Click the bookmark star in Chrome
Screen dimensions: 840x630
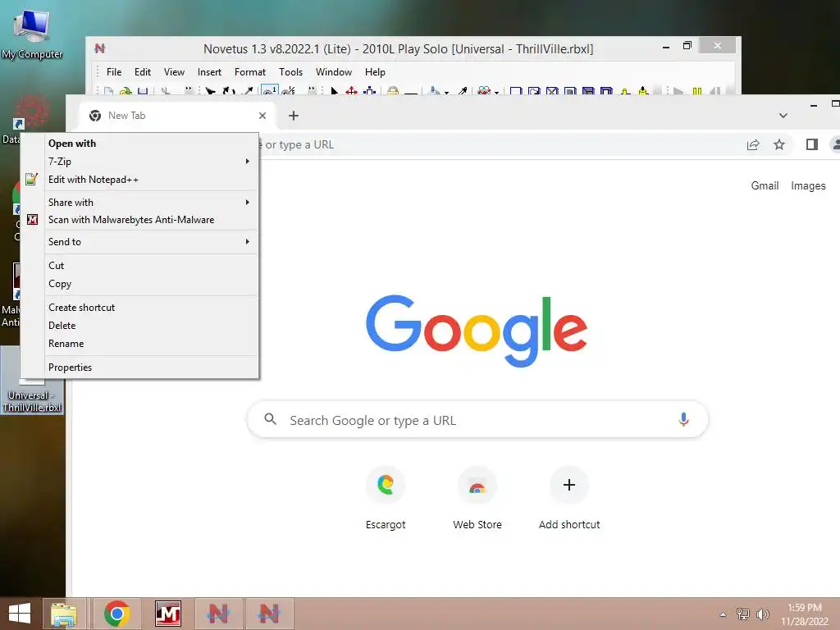tap(779, 144)
